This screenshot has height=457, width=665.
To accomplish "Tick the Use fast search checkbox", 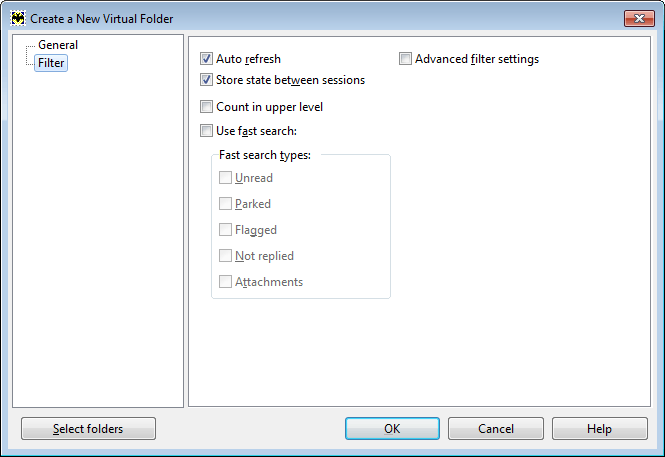I will click(x=207, y=131).
